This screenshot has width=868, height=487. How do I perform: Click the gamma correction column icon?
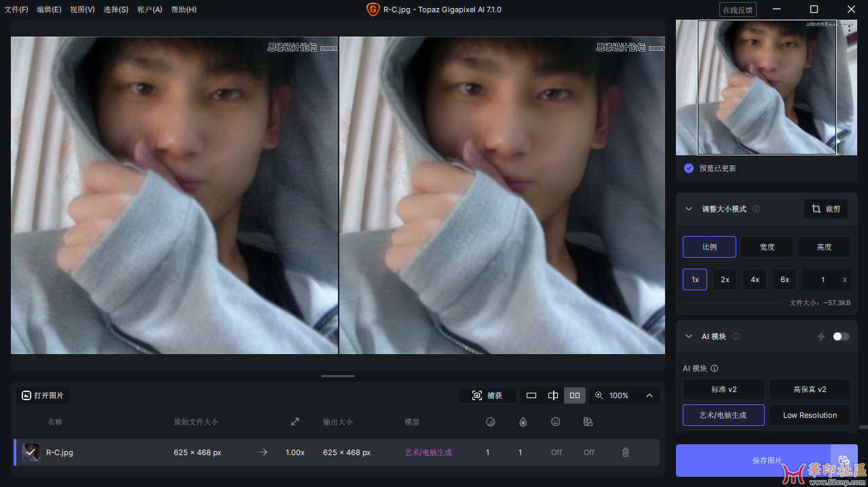(588, 422)
